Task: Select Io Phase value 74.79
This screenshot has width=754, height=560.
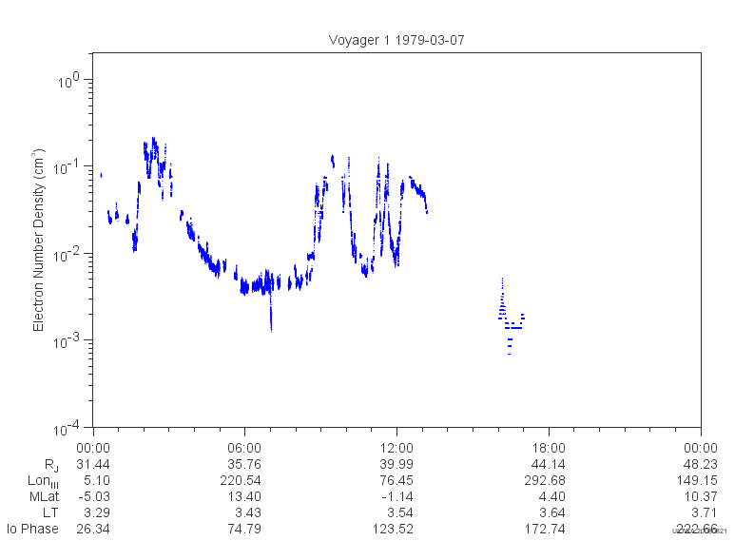Action: (x=244, y=529)
